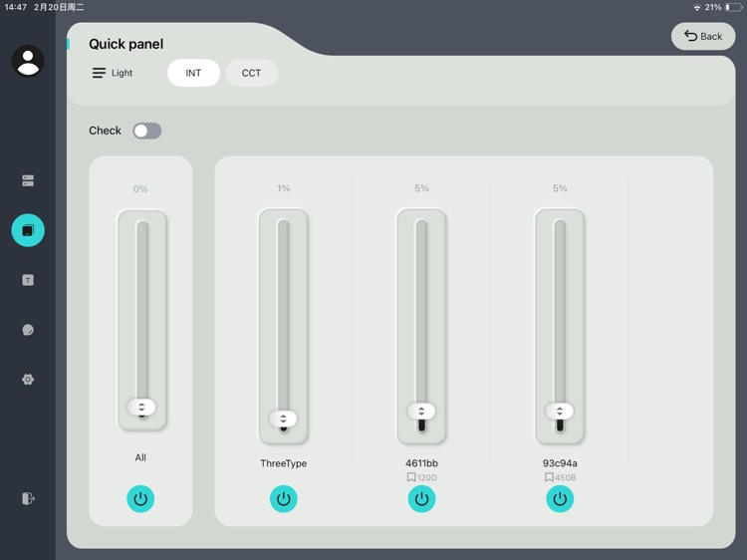Click the bookmark icon next to 450B
The width and height of the screenshot is (747, 560).
pos(549,477)
